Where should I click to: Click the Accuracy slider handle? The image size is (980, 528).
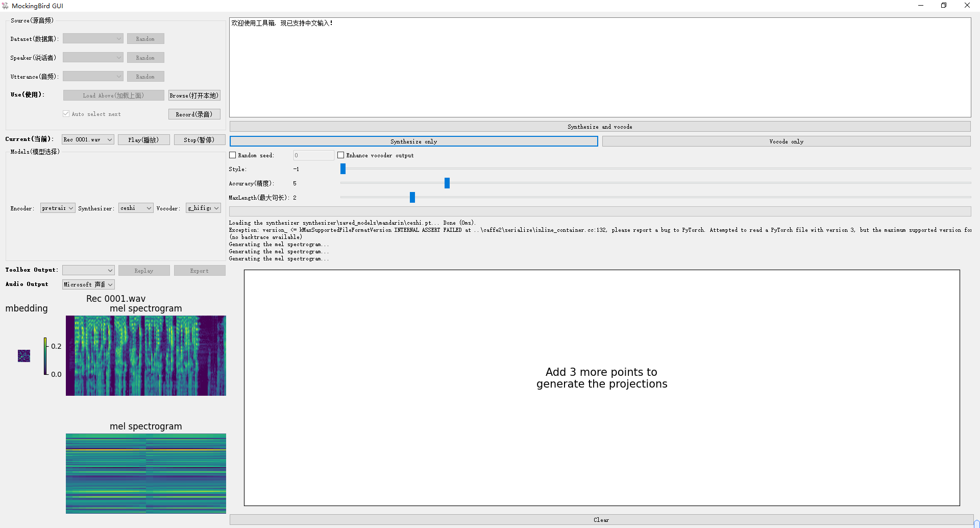tap(447, 183)
